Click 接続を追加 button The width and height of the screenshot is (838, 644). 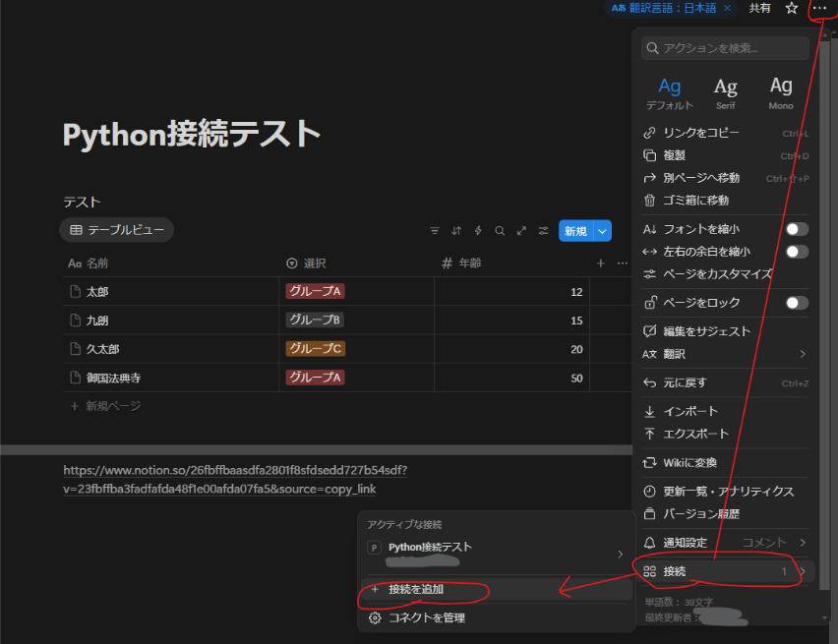click(415, 590)
